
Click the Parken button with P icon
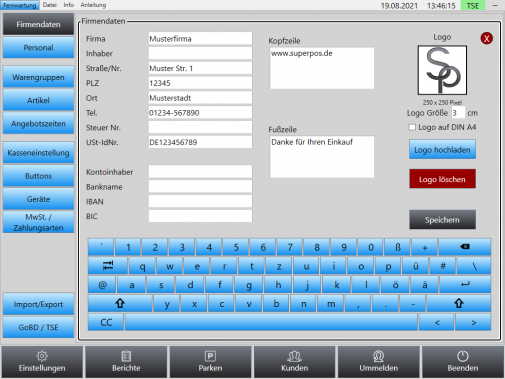[210, 362]
